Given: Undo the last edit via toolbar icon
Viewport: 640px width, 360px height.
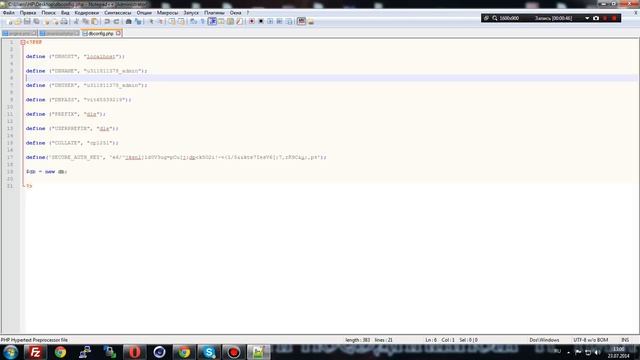Looking at the screenshot, I should pos(107,21).
